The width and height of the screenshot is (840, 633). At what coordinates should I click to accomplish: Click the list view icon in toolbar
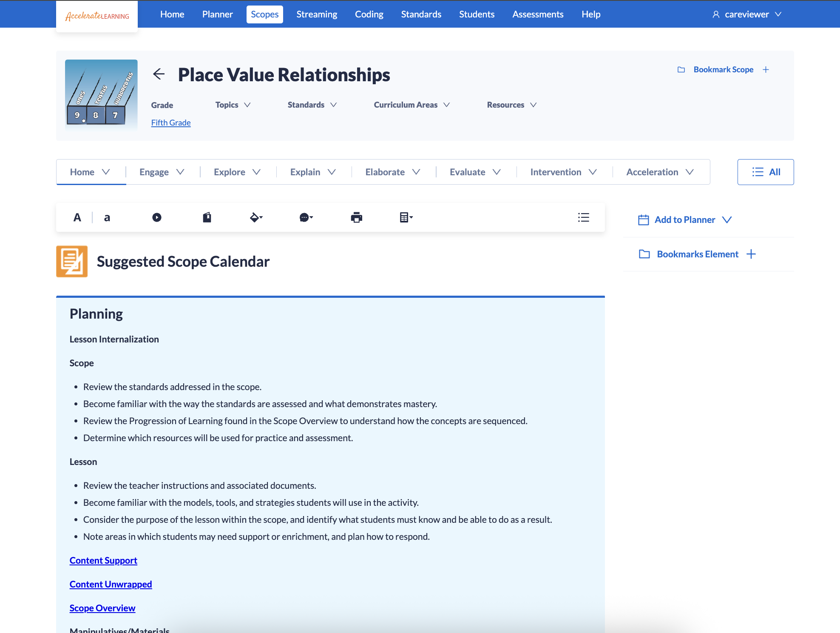click(x=583, y=217)
